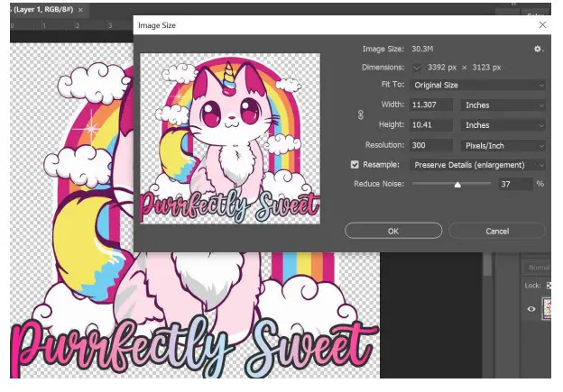563x392 pixels.
Task: Click the Reduce Noise slider handle
Action: [457, 185]
